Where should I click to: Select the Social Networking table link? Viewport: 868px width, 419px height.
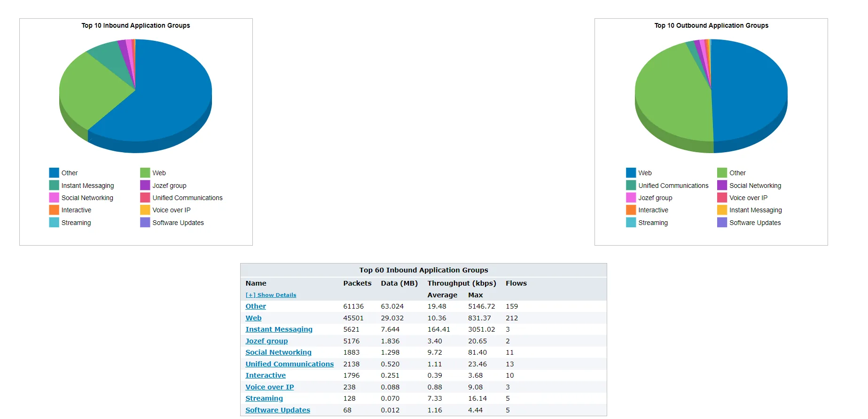[278, 352]
